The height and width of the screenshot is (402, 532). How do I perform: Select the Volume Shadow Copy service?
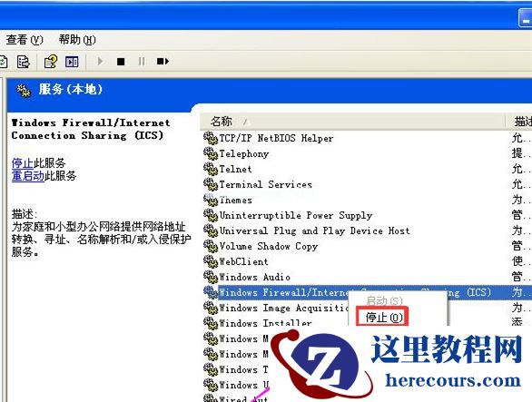point(269,246)
